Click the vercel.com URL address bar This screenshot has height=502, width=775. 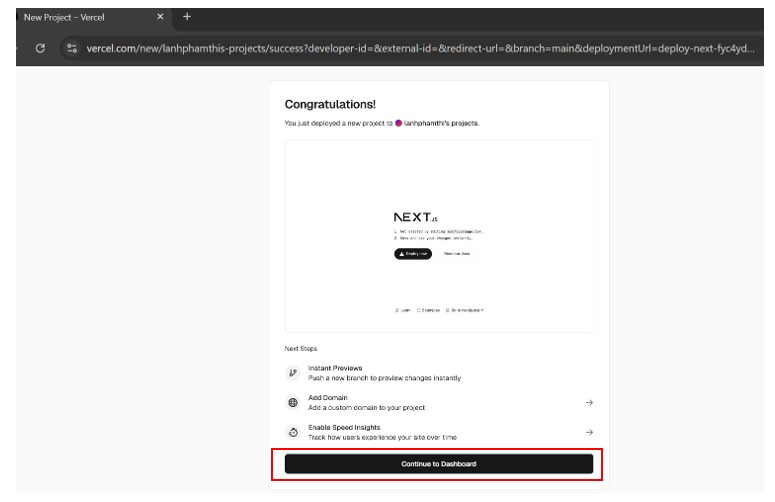click(x=420, y=48)
